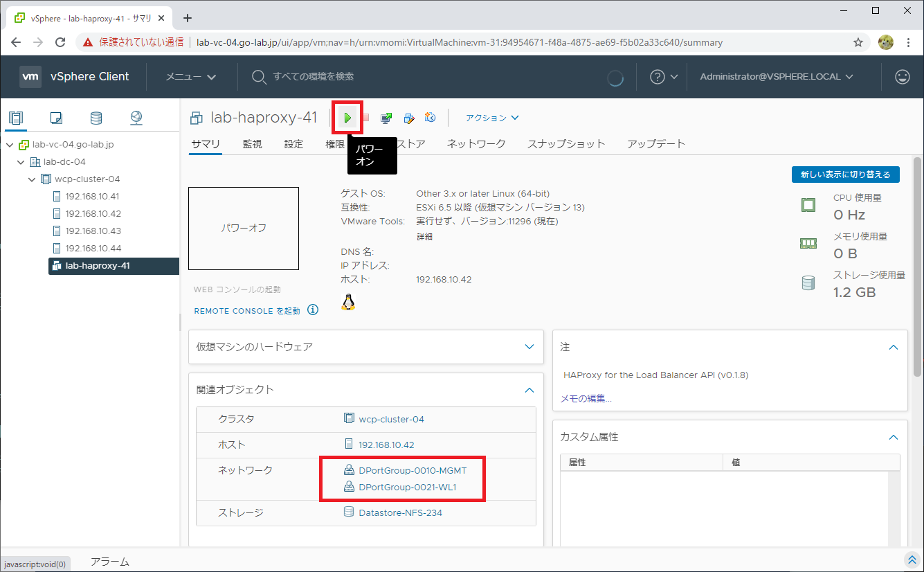Open the Storage inventory view icon
The width and height of the screenshot is (924, 572).
click(96, 118)
